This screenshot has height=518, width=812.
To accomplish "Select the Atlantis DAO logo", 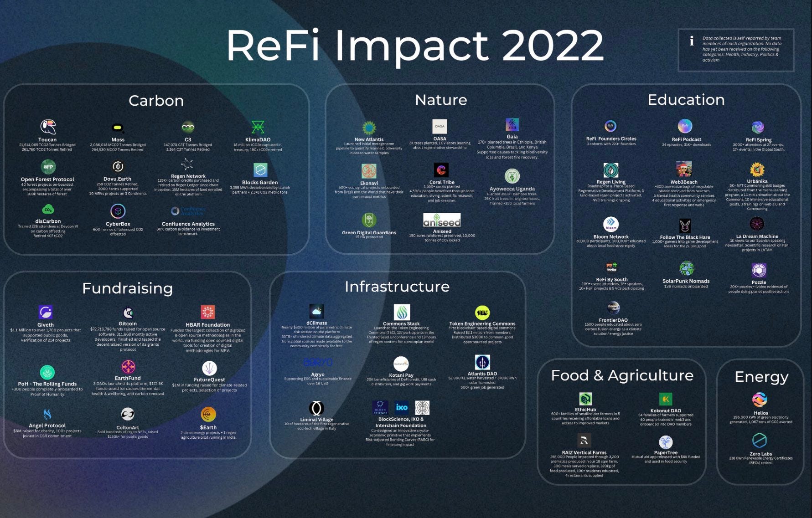I will [482, 363].
